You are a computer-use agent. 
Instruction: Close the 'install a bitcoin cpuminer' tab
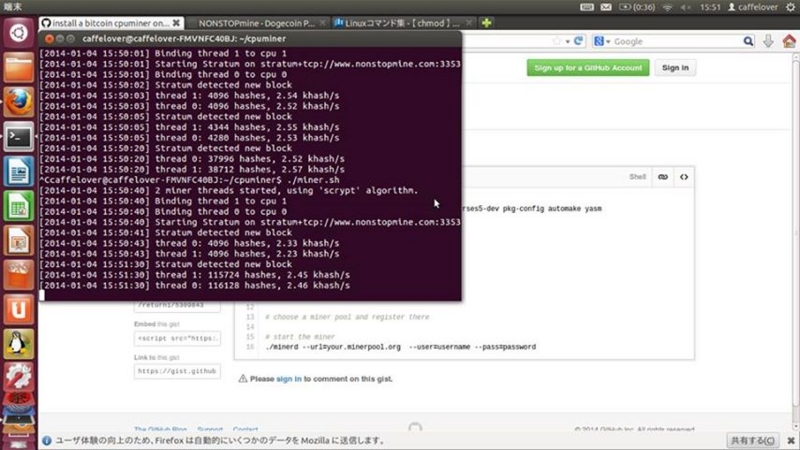tap(176, 23)
